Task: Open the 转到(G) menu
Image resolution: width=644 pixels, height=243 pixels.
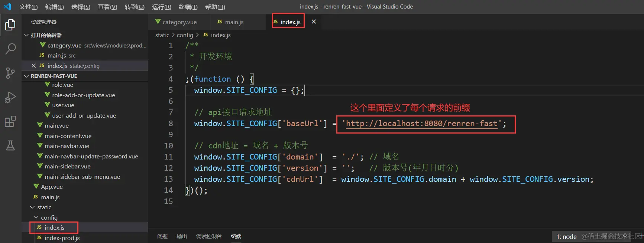Action: click(135, 7)
